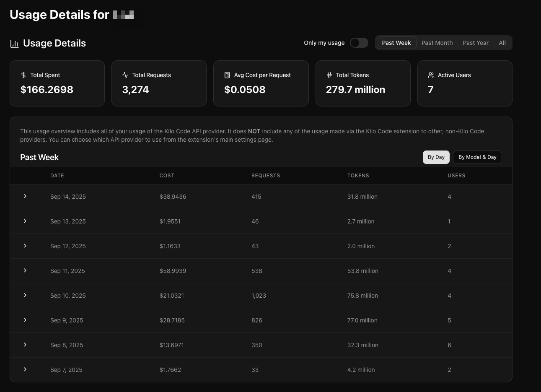Select the All time range tab
Screen dimensions: 541x392
[x=502, y=43]
